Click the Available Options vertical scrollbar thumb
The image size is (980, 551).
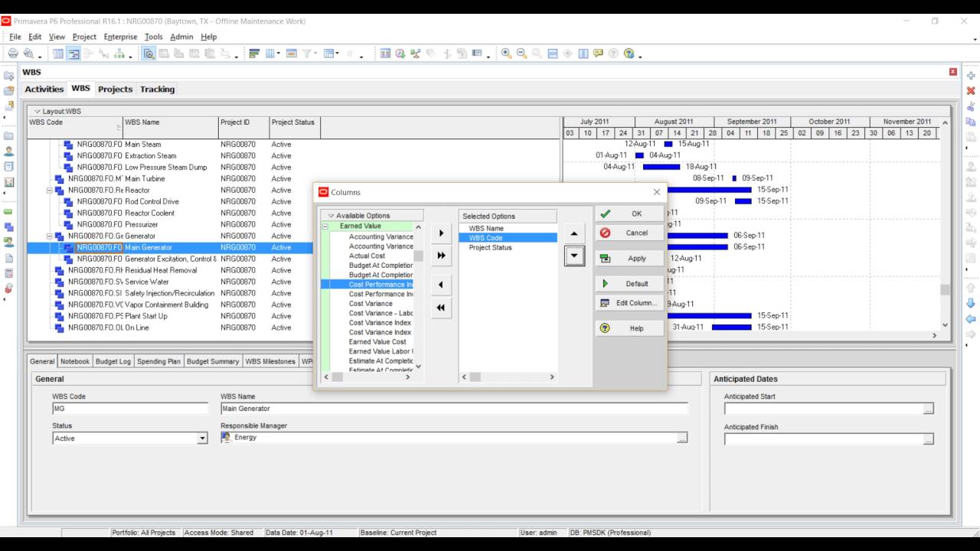tap(419, 256)
